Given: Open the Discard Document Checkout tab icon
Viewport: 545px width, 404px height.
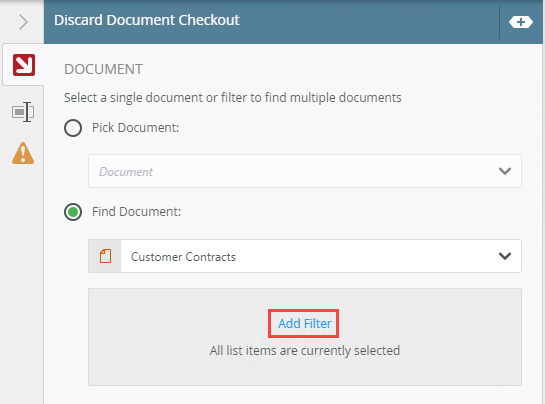Looking at the screenshot, I should [24, 65].
